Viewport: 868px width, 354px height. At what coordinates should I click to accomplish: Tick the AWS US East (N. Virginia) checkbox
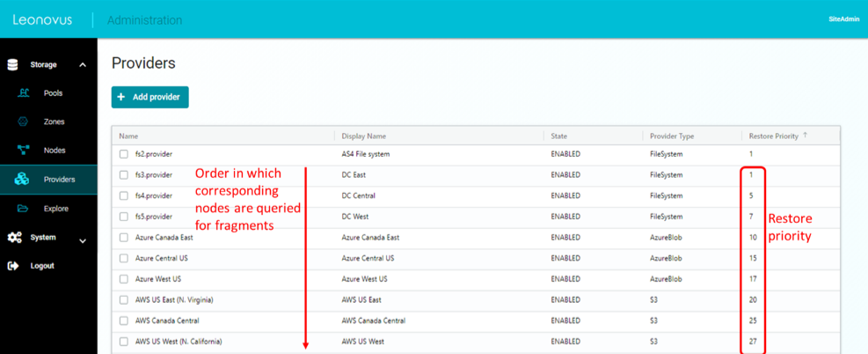tap(124, 299)
